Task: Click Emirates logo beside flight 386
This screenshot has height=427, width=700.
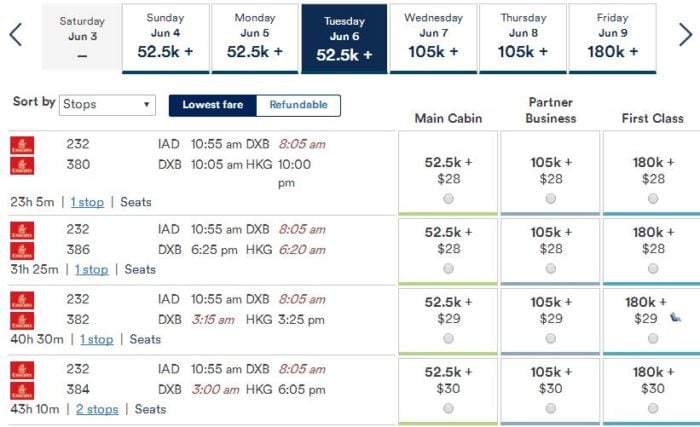Action: pos(22,251)
